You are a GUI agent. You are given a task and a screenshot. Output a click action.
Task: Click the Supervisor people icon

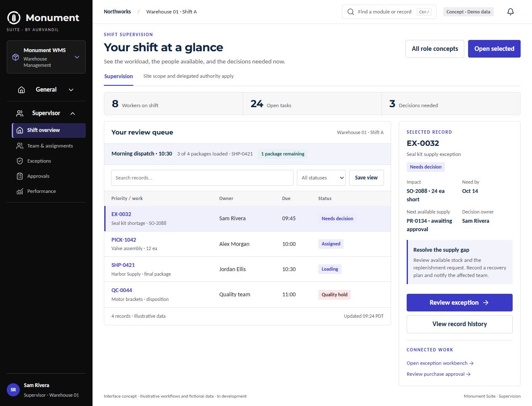click(x=20, y=113)
